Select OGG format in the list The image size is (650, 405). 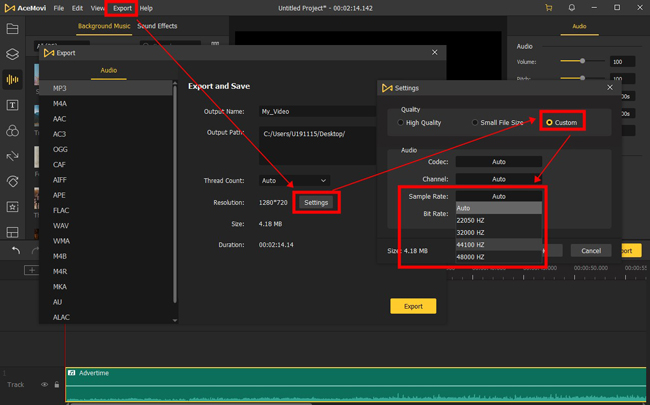point(106,149)
